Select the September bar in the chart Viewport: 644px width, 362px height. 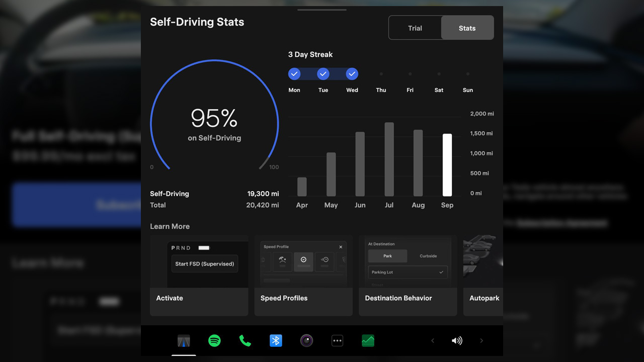click(x=447, y=165)
